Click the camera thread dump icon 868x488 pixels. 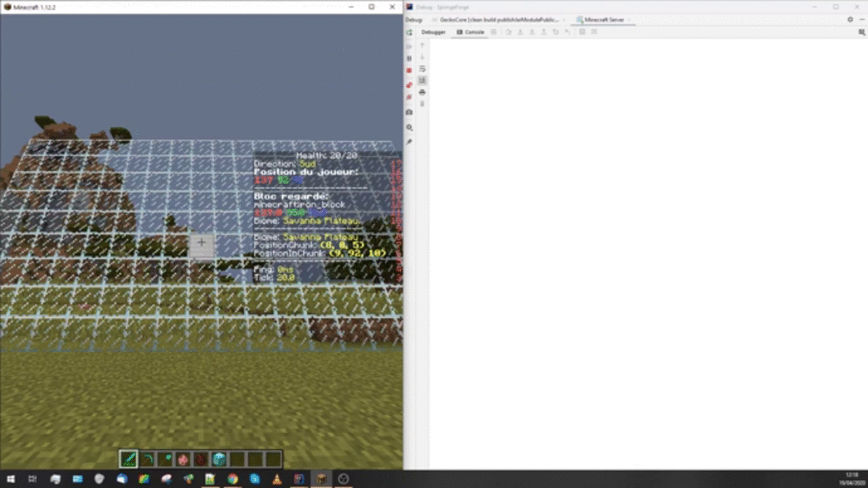point(409,113)
